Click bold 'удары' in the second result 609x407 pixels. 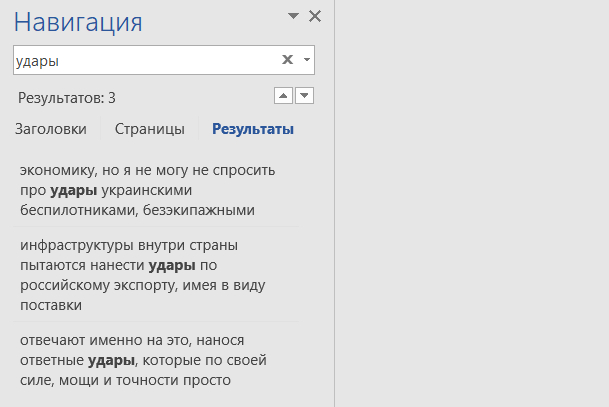pyautogui.click(x=172, y=265)
